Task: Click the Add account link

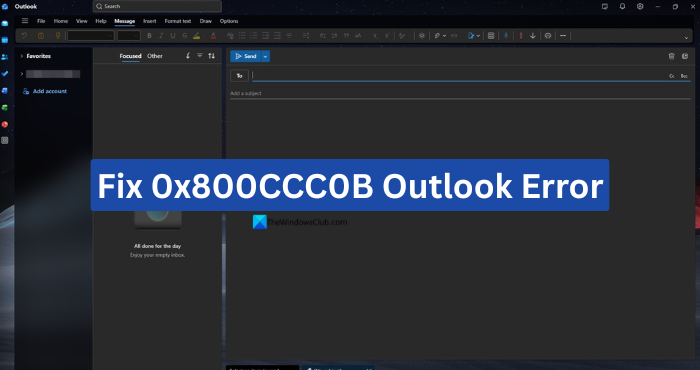Action: pos(50,91)
